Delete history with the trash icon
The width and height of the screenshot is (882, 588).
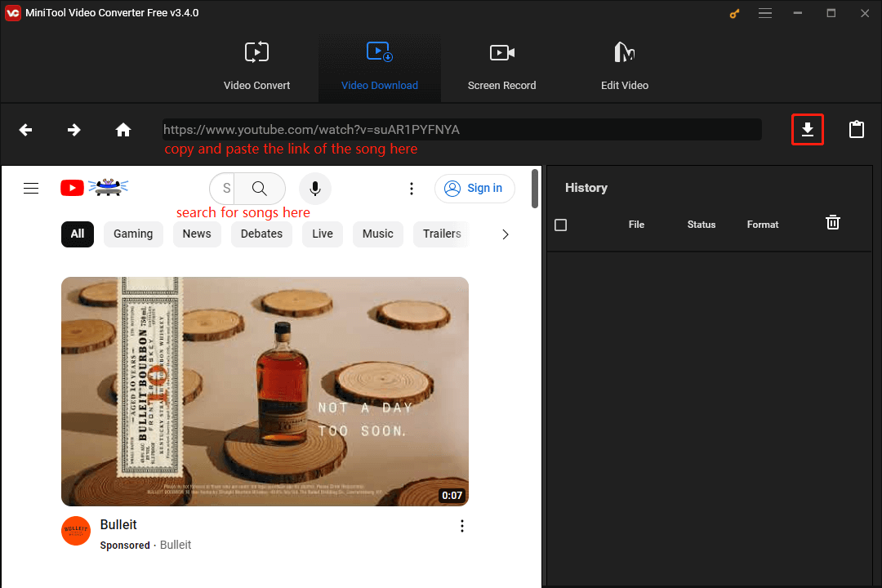(x=832, y=222)
